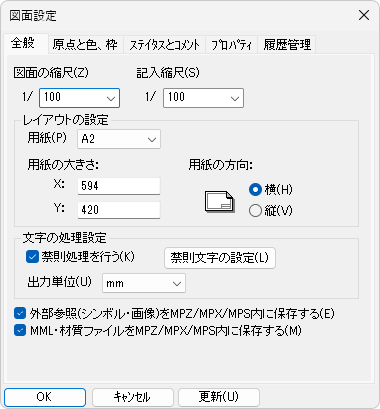Open the プロパティ tab
Viewport: 380px width, 409px height.
pyautogui.click(x=231, y=45)
